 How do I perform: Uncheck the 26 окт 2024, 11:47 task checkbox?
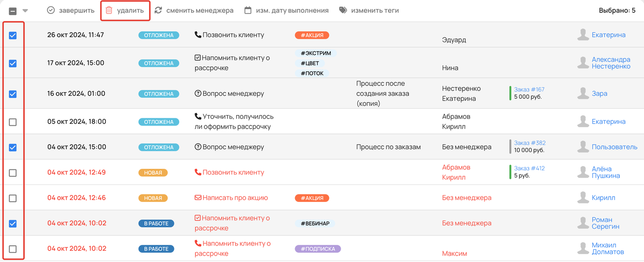tap(13, 35)
